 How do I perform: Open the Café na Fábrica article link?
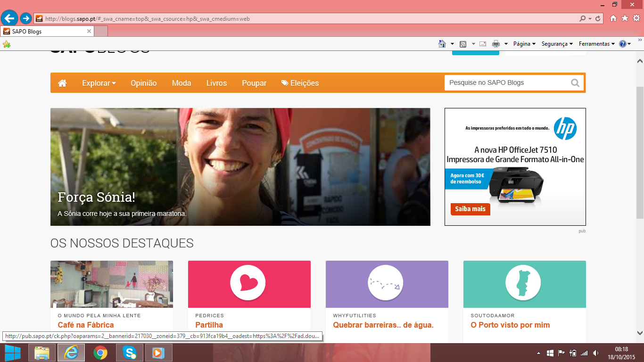point(85,325)
